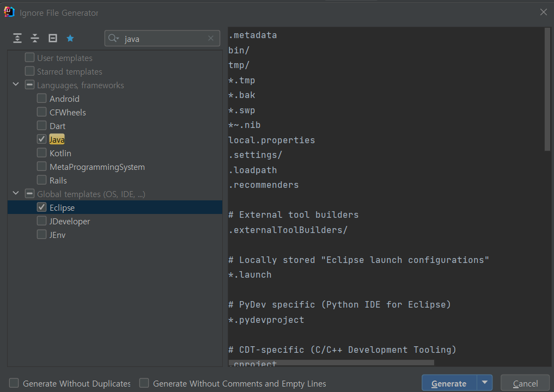The image size is (554, 392).
Task: Check the User templates checkbox
Action: pos(29,58)
